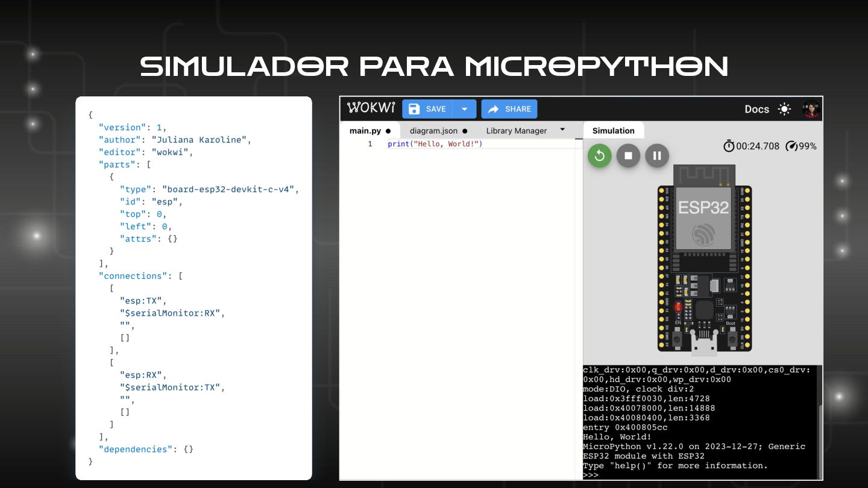The width and height of the screenshot is (868, 488).
Task: Toggle light/dark theme sun icon
Action: [x=784, y=109]
